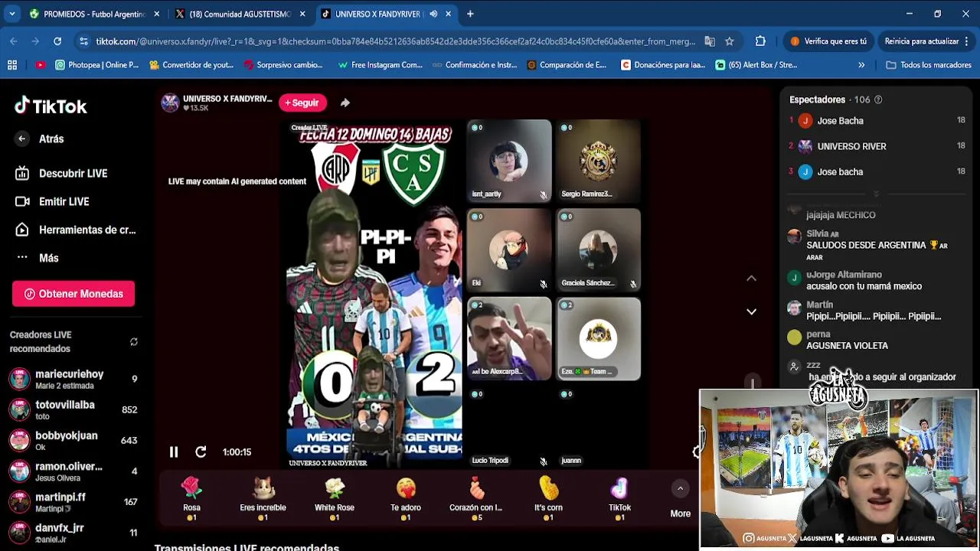980x551 pixels.
Task: Select Eki guest tile
Action: [x=509, y=250]
